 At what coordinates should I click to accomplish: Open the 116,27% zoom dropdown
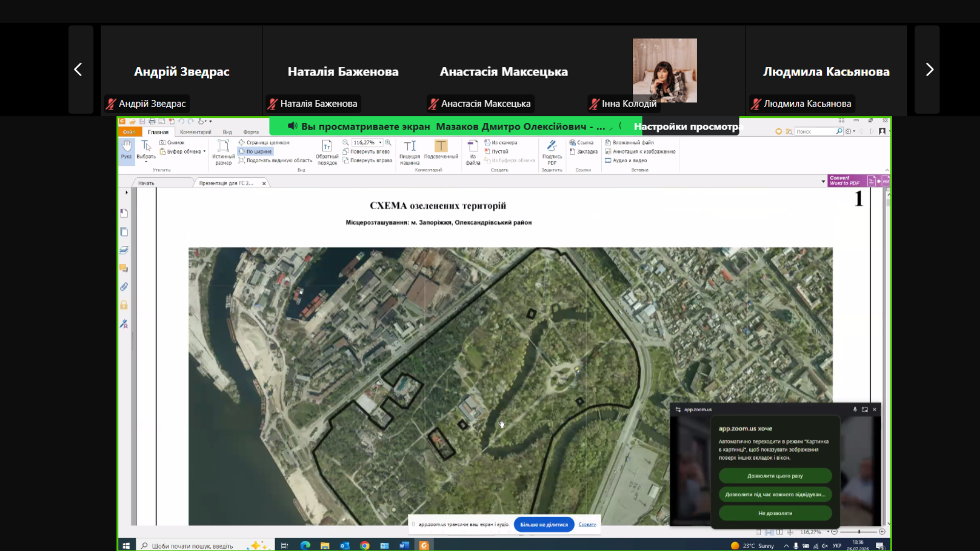click(x=380, y=142)
